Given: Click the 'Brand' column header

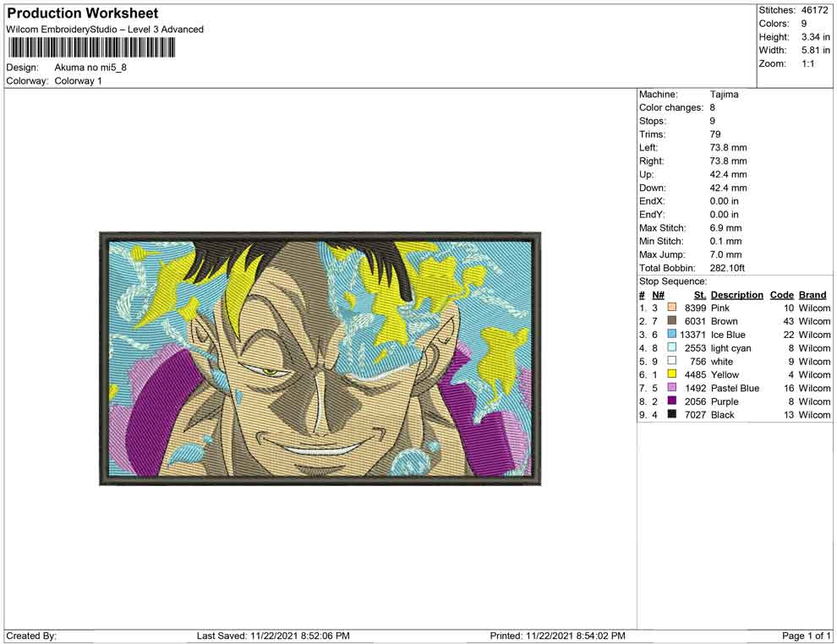Looking at the screenshot, I should coord(812,294).
